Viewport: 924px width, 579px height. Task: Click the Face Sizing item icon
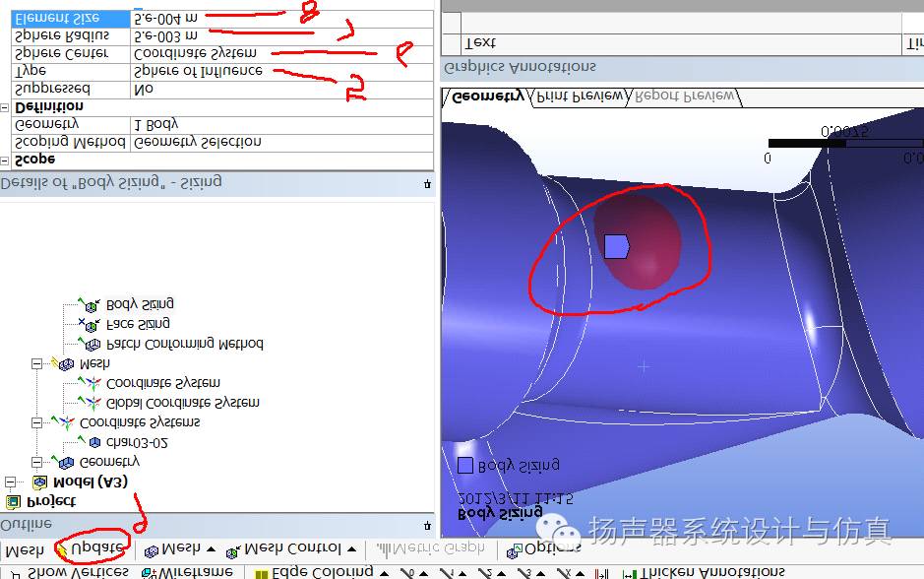pos(91,325)
